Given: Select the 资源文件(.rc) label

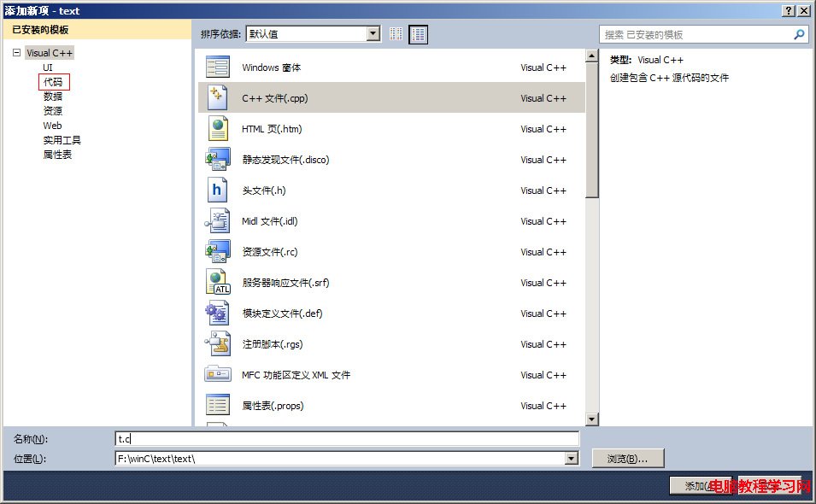Looking at the screenshot, I should (x=269, y=252).
